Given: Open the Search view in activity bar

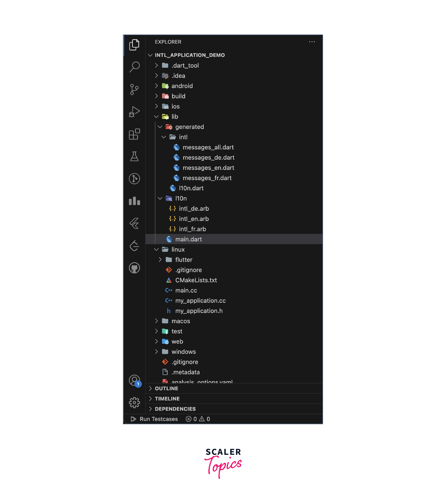Looking at the screenshot, I should 134,67.
